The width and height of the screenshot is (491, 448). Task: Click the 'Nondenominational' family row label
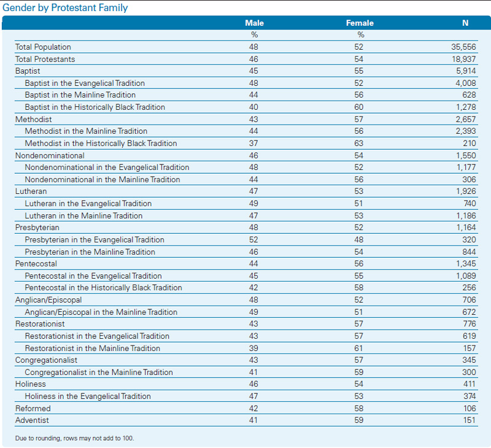(50, 156)
